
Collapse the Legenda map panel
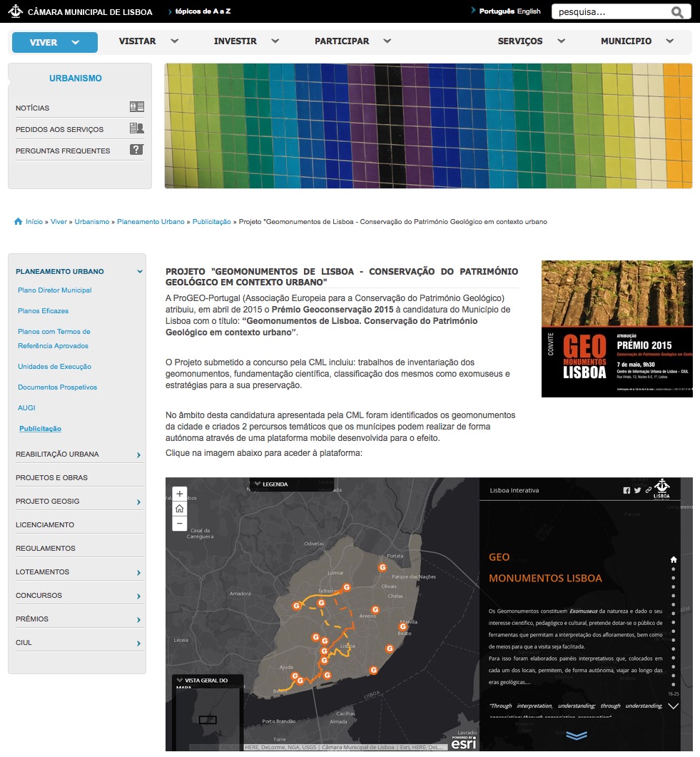pos(258,484)
